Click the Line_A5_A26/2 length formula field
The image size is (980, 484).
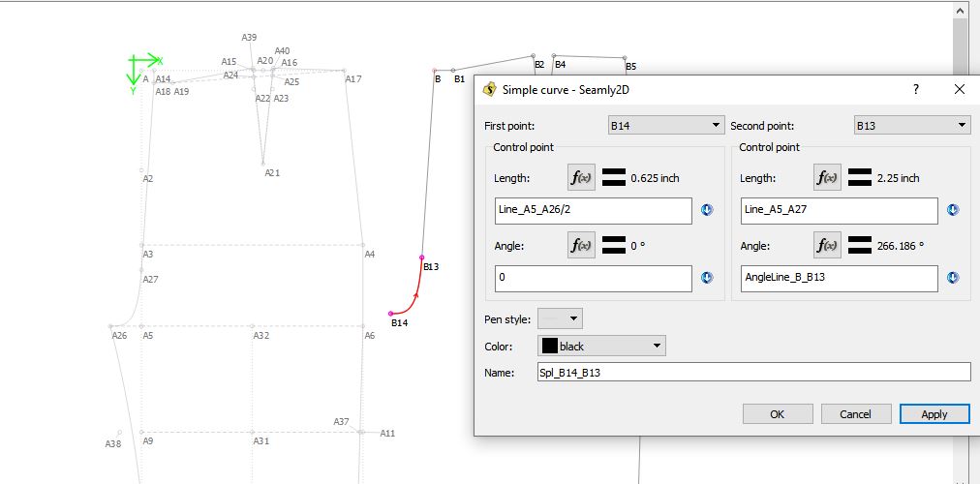coord(593,210)
